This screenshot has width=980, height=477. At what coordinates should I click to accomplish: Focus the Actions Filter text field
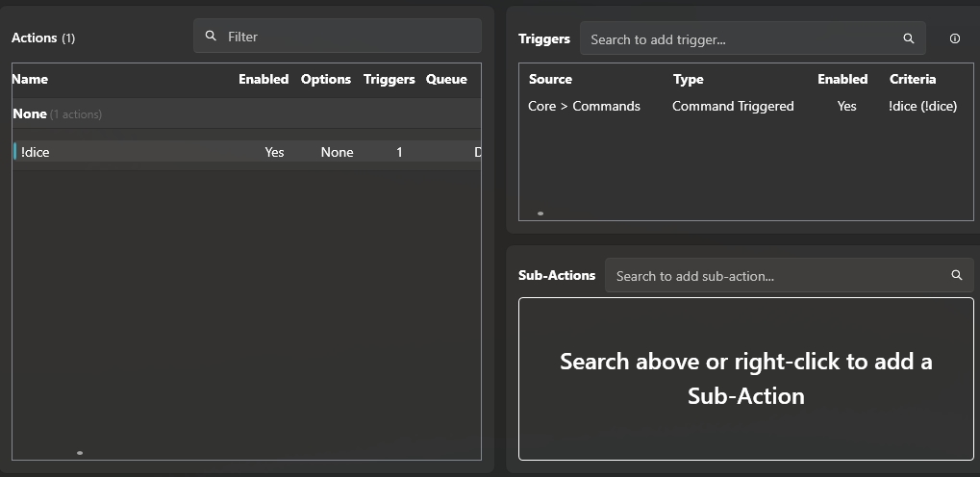pyautogui.click(x=346, y=37)
